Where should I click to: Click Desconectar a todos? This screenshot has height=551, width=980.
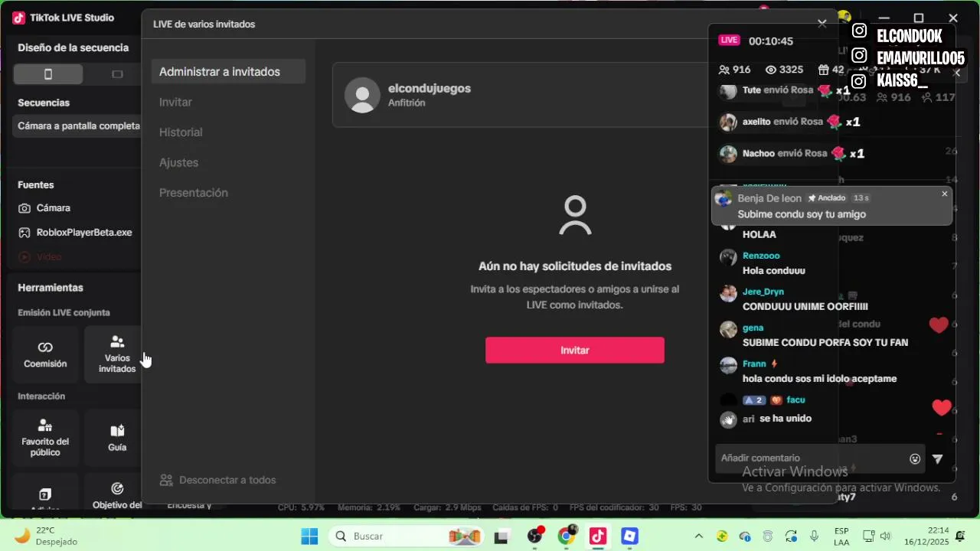pos(218,480)
